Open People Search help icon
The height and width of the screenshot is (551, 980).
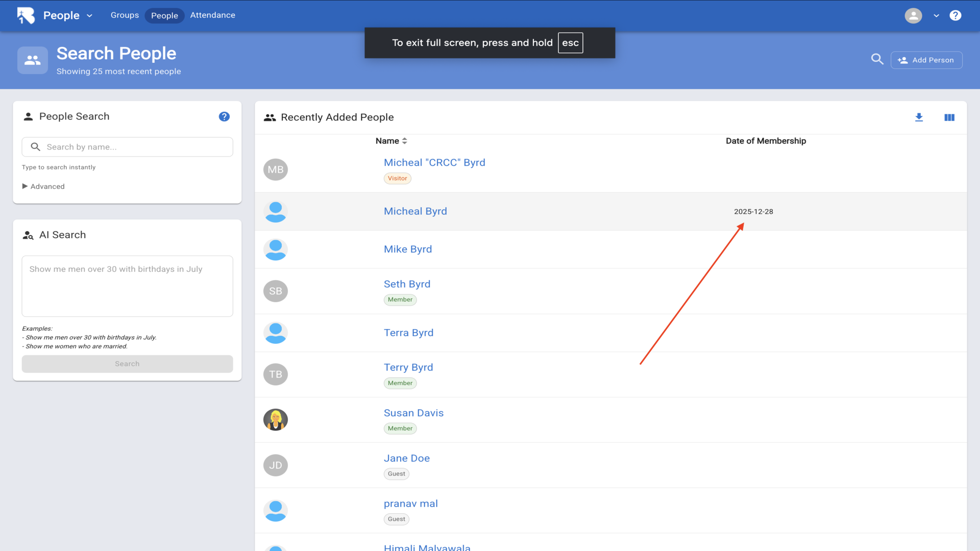[x=224, y=116]
